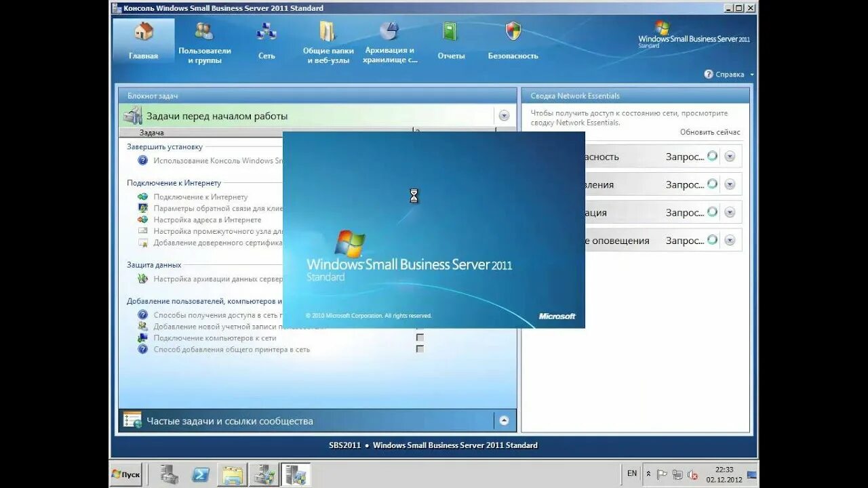
Task: Collapse Задачи перед началом работы section
Action: click(504, 116)
